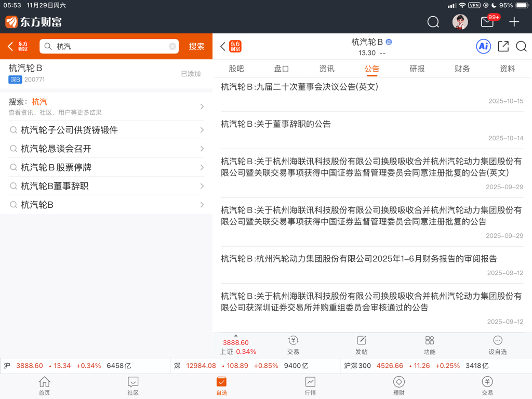Search icon beside 杭汽轮B股票停牌
The height and width of the screenshot is (399, 532).
point(13,167)
